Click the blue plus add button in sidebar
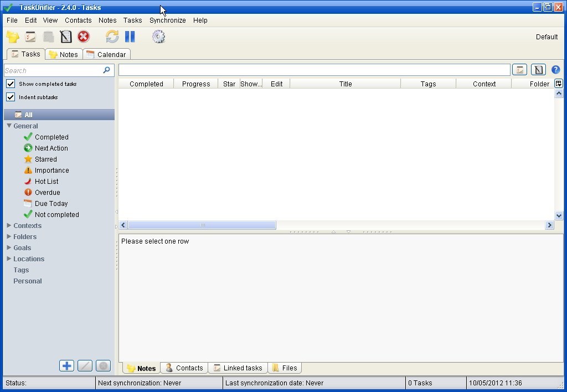Image resolution: width=567 pixels, height=392 pixels. click(66, 366)
